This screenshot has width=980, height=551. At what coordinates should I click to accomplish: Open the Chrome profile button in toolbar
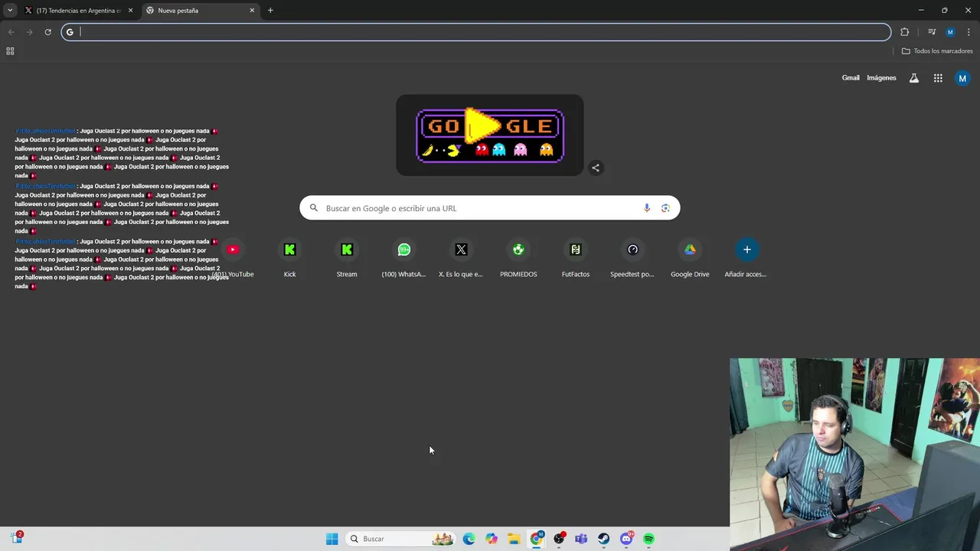950,32
